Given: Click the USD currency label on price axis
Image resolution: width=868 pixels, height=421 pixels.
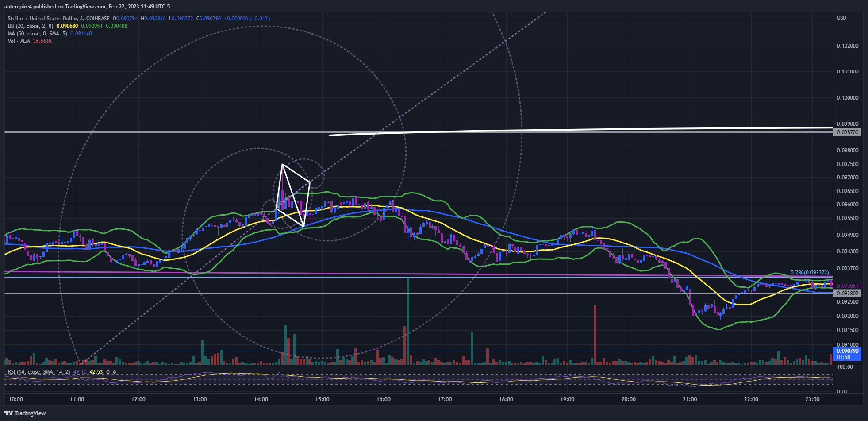Looking at the screenshot, I should (x=841, y=18).
